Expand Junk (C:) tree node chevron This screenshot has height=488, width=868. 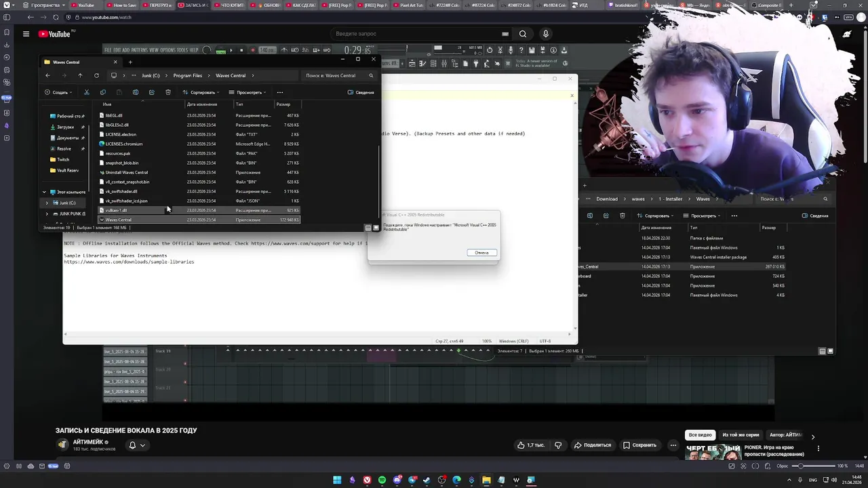coord(47,203)
